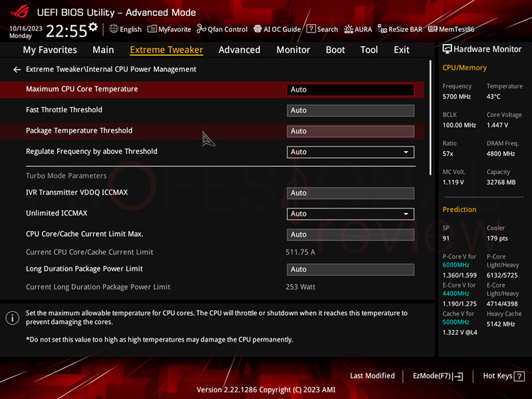This screenshot has width=532, height=399.
Task: Select Fast Throttle Threshold label
Action: 64,110
